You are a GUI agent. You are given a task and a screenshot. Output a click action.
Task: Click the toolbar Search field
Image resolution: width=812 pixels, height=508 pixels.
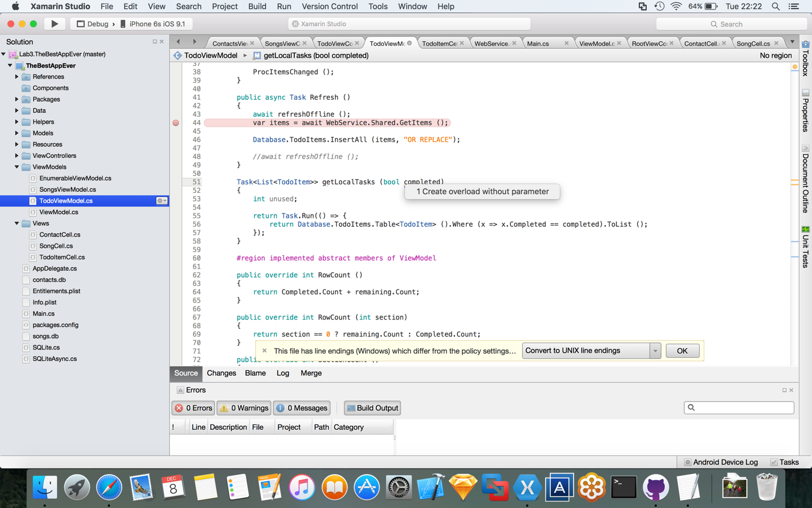click(731, 24)
